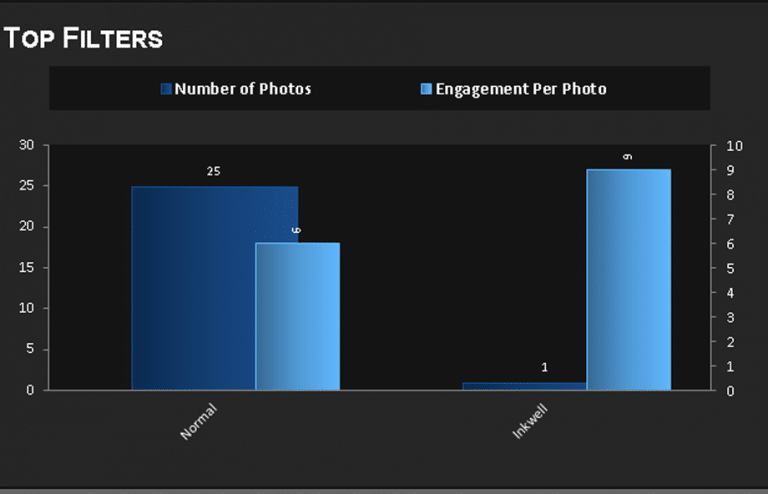
Task: Click the small dark Inkwell photos bar
Action: click(x=524, y=386)
